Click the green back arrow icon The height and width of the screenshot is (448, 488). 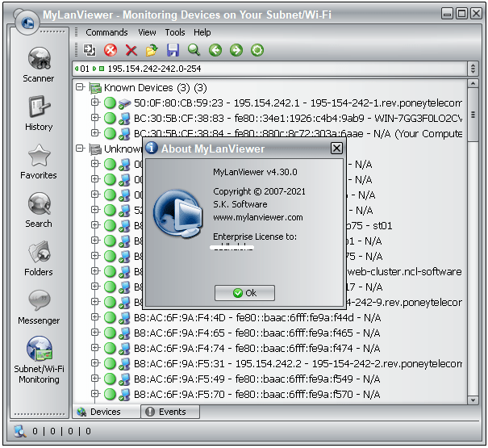[215, 50]
